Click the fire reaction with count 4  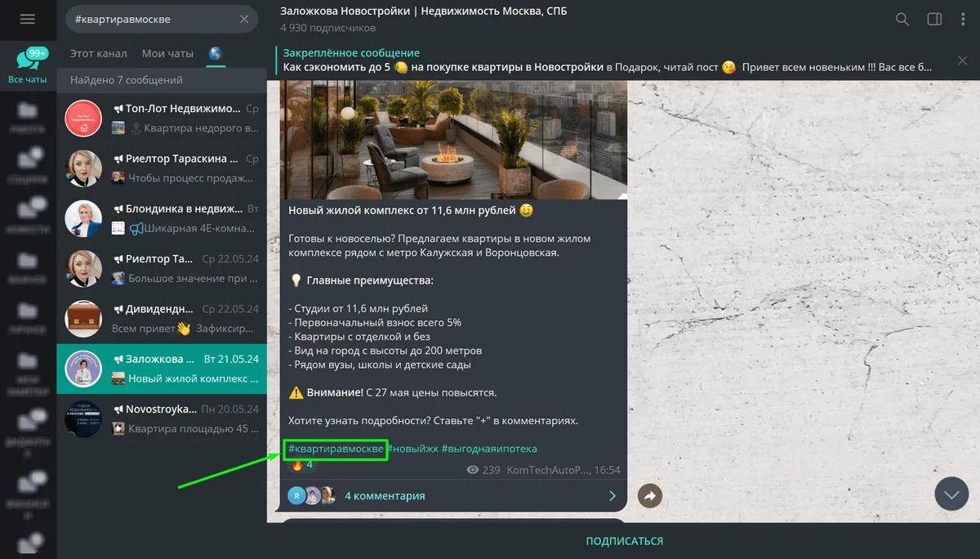[301, 465]
